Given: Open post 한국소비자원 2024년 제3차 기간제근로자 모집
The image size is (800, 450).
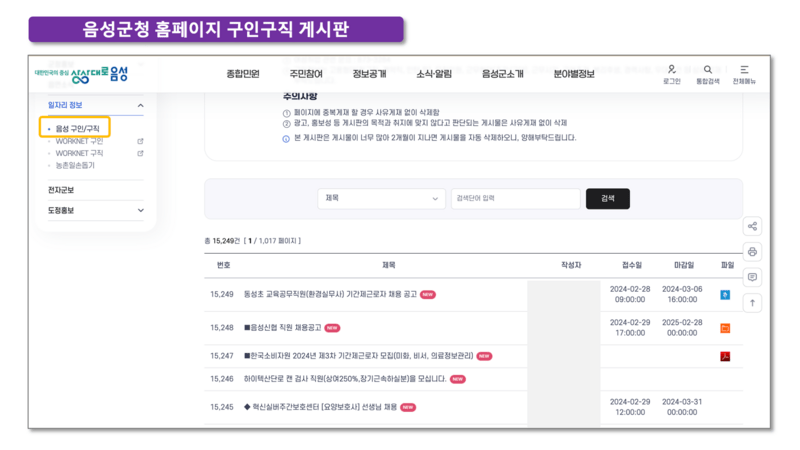Looking at the screenshot, I should [x=359, y=356].
